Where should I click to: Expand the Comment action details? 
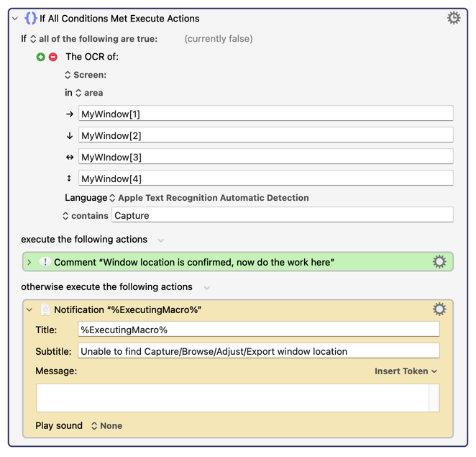click(29, 262)
